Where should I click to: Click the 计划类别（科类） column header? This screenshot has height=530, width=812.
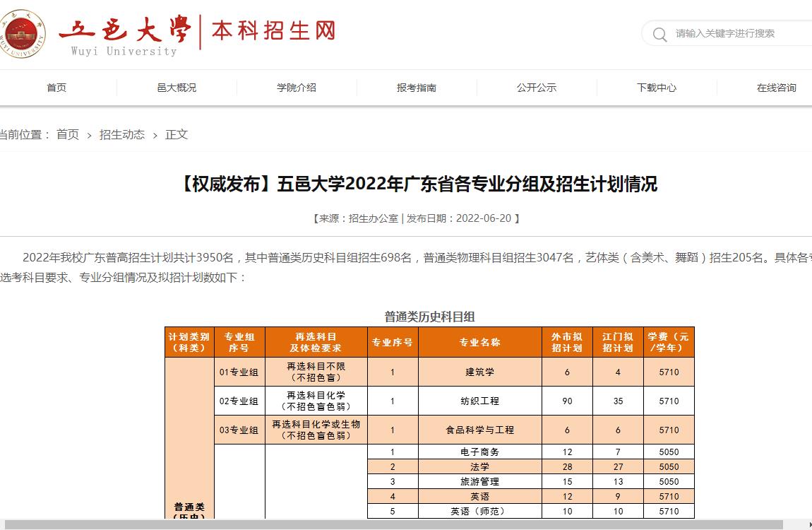click(x=189, y=343)
